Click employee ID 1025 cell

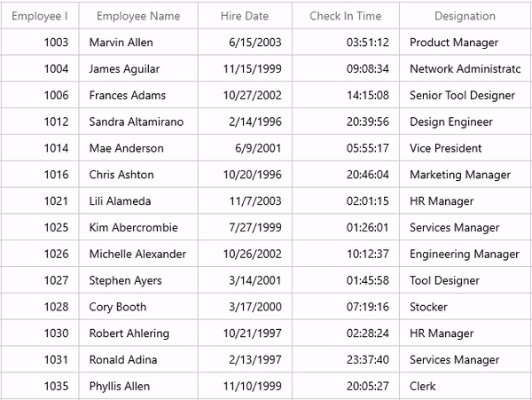(56, 228)
